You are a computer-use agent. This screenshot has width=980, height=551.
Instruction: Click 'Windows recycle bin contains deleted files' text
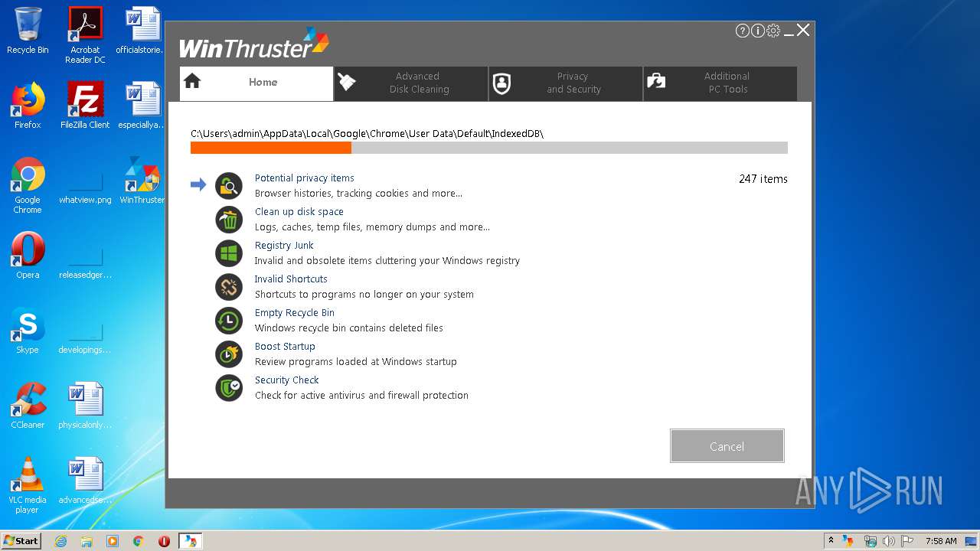click(349, 328)
